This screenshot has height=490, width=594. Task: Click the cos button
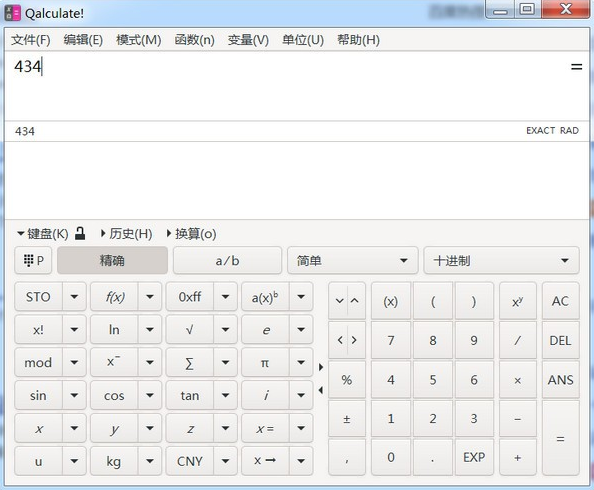click(114, 395)
